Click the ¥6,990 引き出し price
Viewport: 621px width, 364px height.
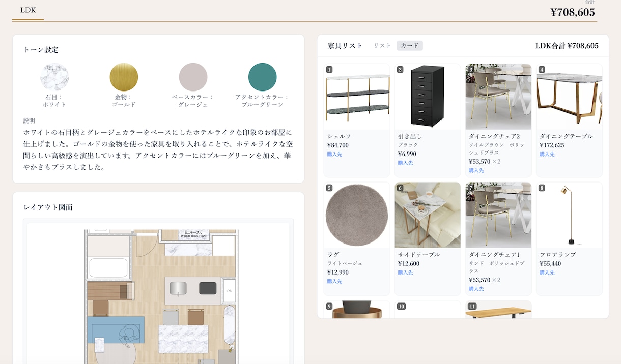pos(407,154)
